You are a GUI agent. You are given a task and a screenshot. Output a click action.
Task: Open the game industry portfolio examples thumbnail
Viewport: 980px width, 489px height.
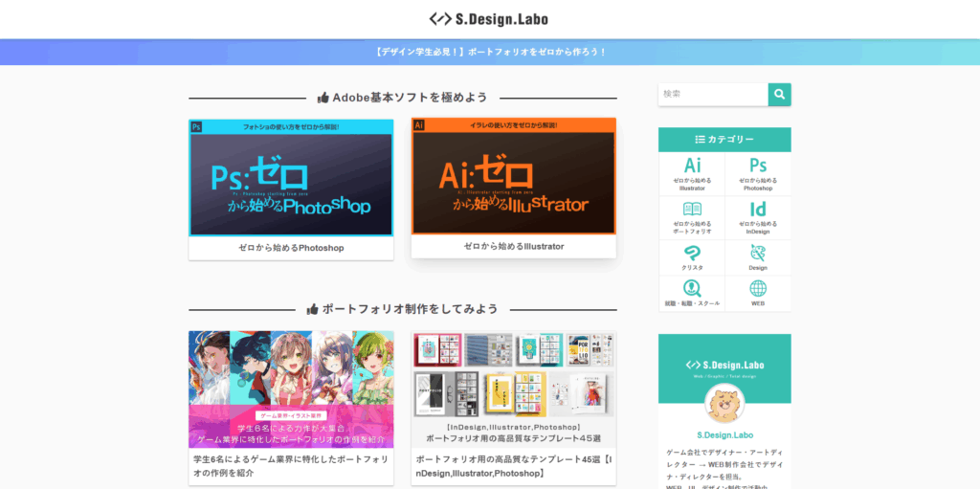(291, 389)
